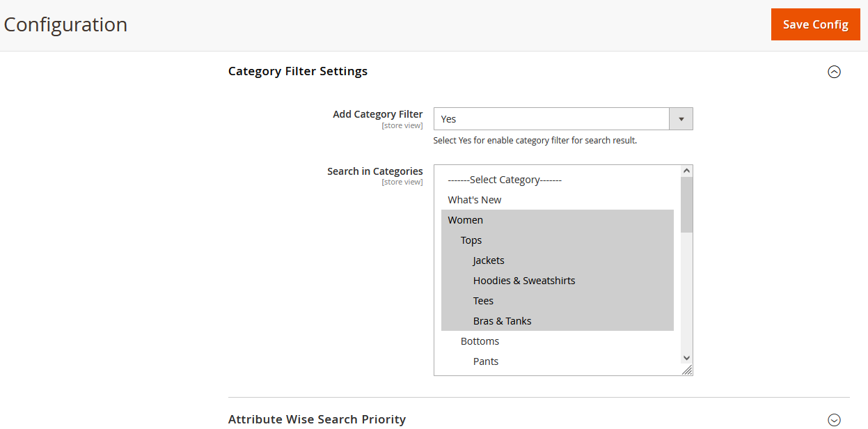Click the resize handle of the category list

(688, 370)
